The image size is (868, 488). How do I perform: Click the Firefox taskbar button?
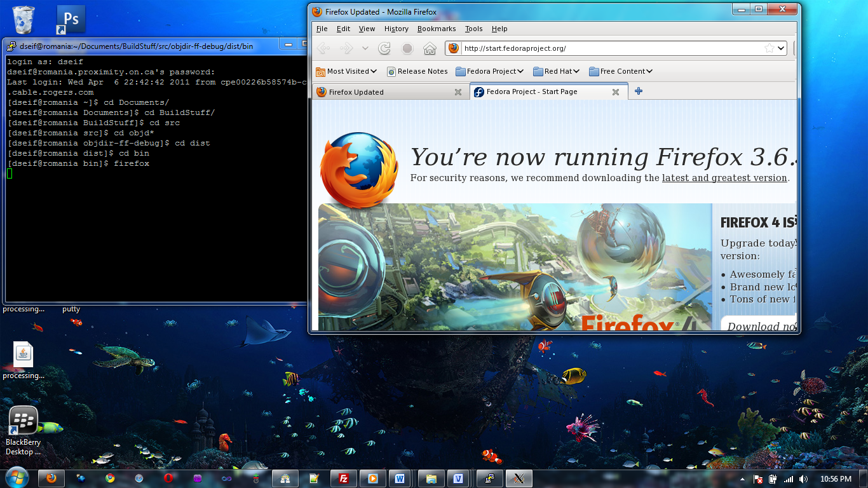click(x=51, y=478)
